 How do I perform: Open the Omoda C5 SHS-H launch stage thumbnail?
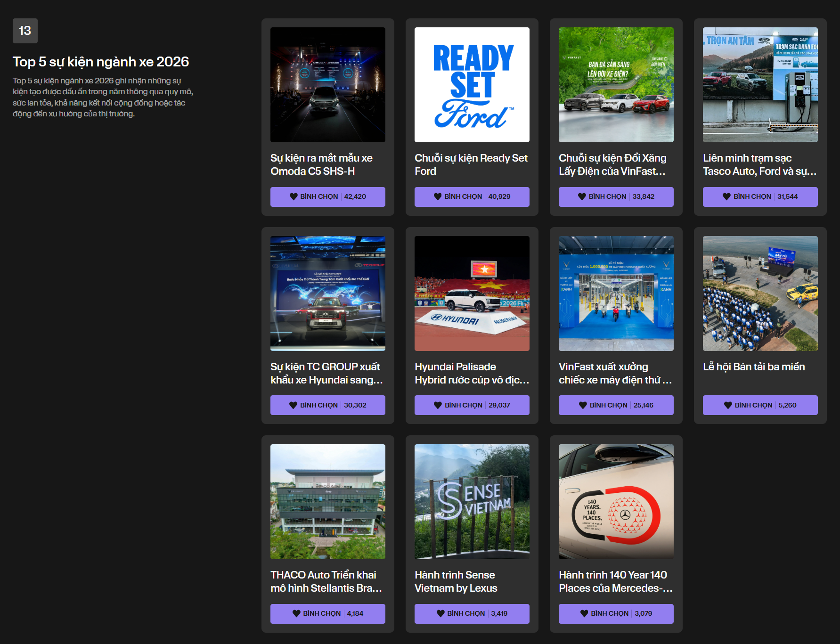pos(328,85)
